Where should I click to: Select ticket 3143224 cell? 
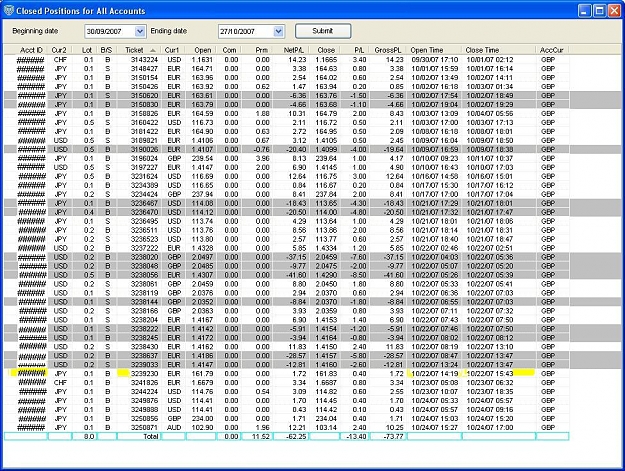coord(144,60)
